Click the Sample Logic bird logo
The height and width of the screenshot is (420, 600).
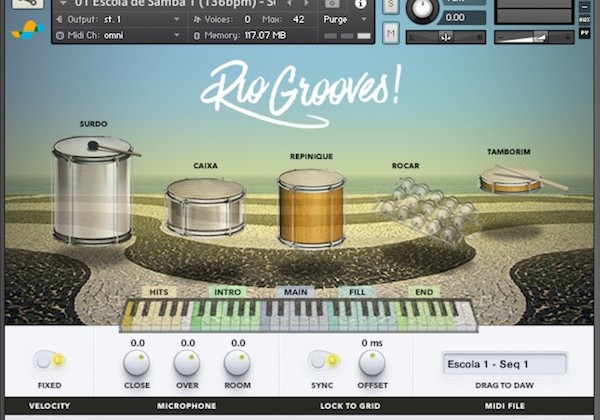27,30
